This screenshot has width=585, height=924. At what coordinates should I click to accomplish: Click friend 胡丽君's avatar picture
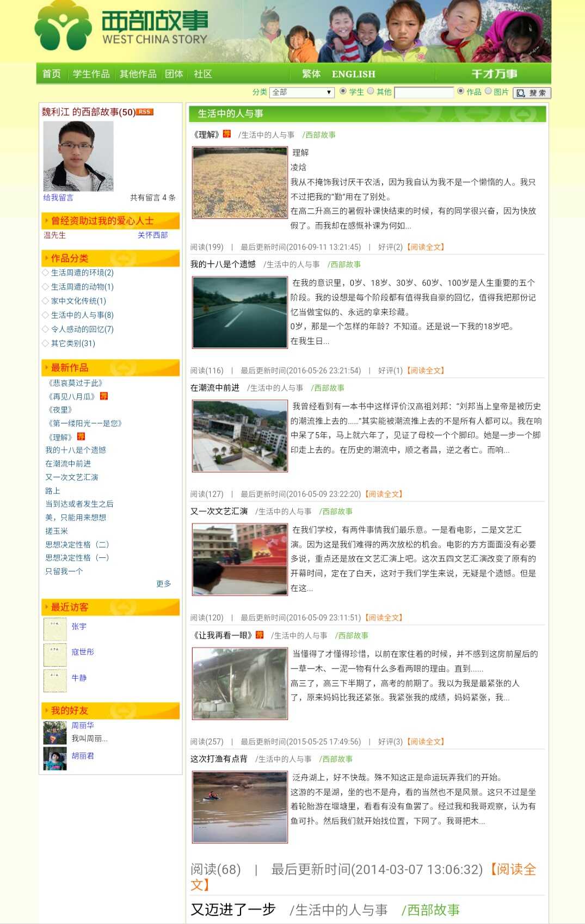[x=55, y=758]
